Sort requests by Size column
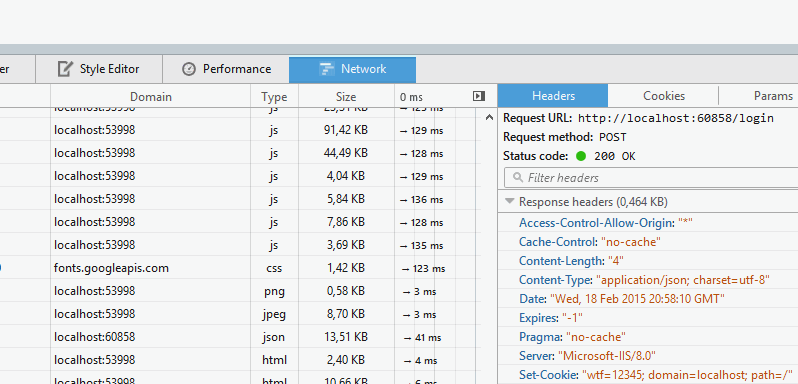Viewport: 798px width, 384px height. click(x=346, y=97)
